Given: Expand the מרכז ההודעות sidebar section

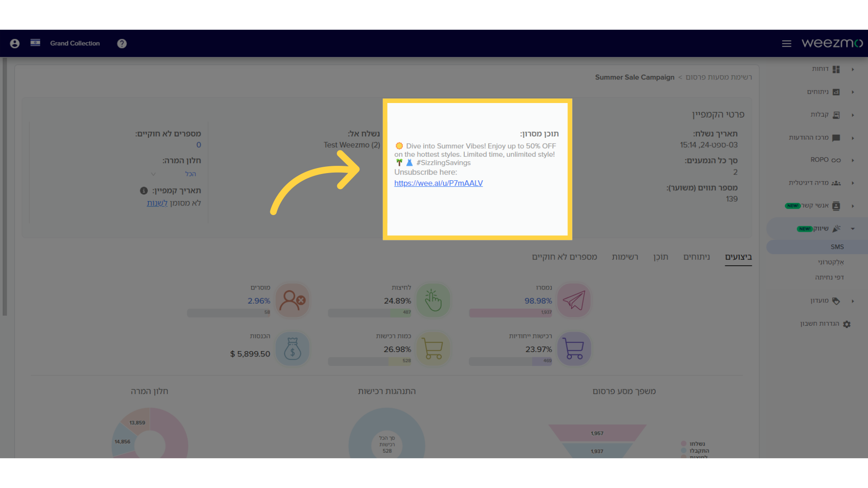Looking at the screenshot, I should coord(853,138).
